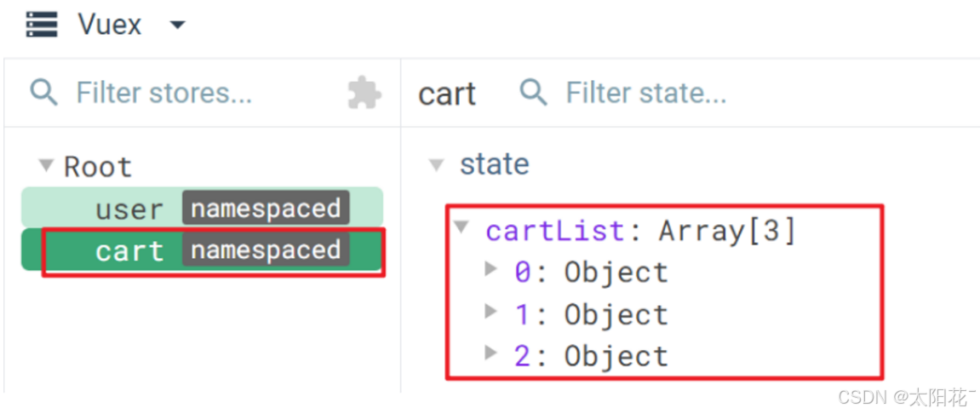Click the cart heading in state pane
The image size is (980, 414).
[447, 94]
